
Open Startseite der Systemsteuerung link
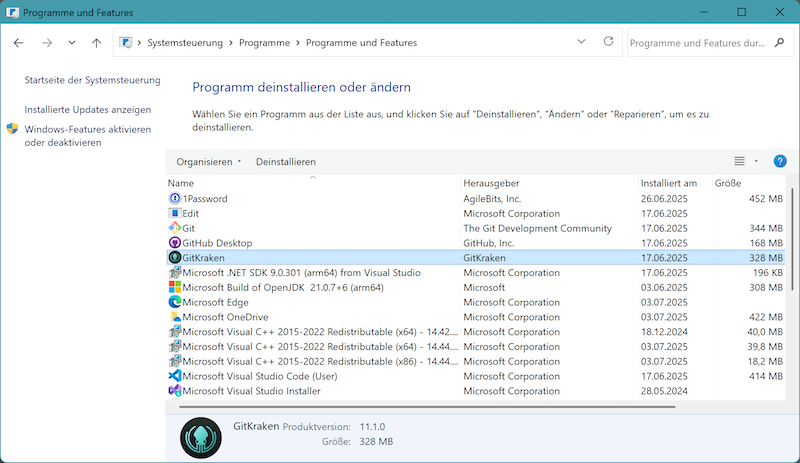[x=92, y=80]
